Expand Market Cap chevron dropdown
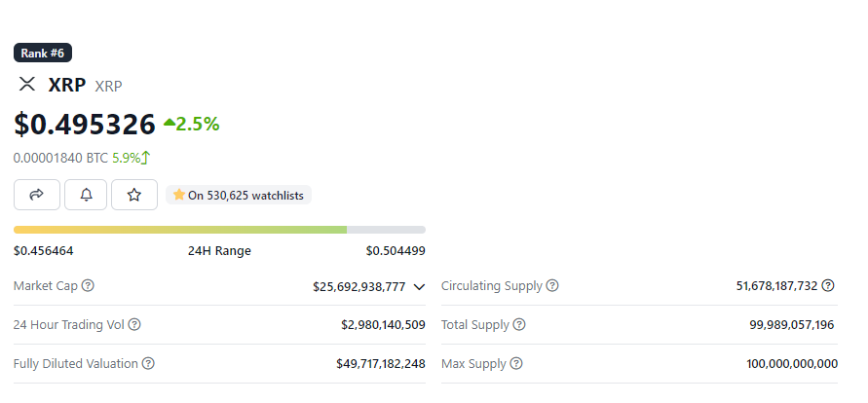The image size is (868, 403). click(419, 287)
